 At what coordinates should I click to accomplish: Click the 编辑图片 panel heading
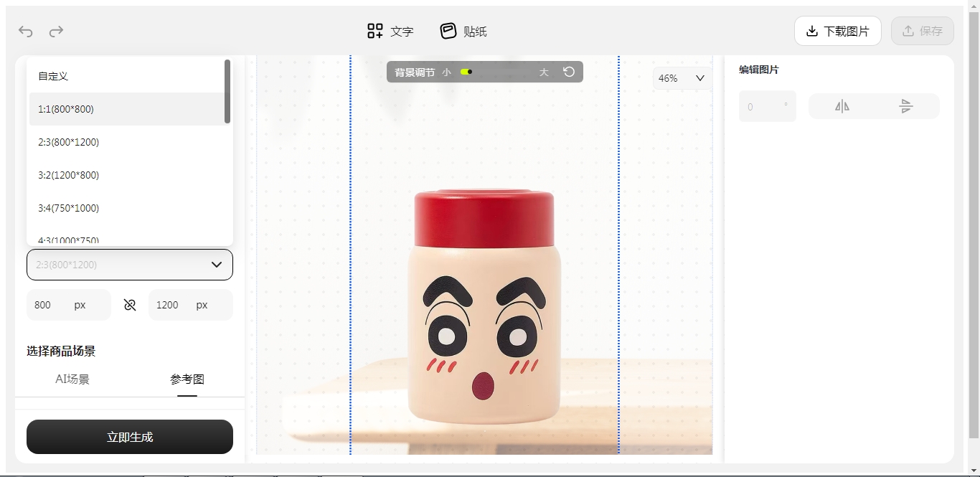point(759,70)
